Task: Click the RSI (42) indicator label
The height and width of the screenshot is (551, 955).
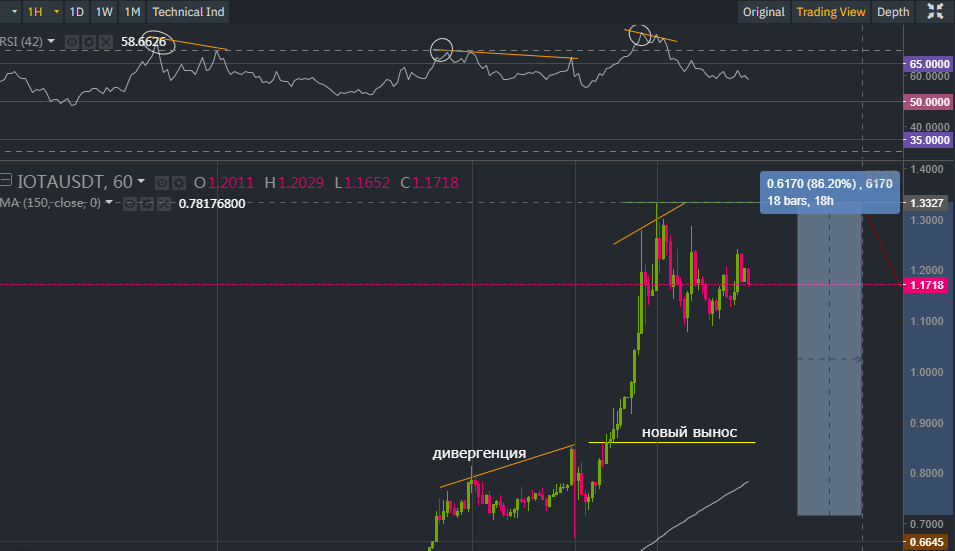Action: coord(21,41)
